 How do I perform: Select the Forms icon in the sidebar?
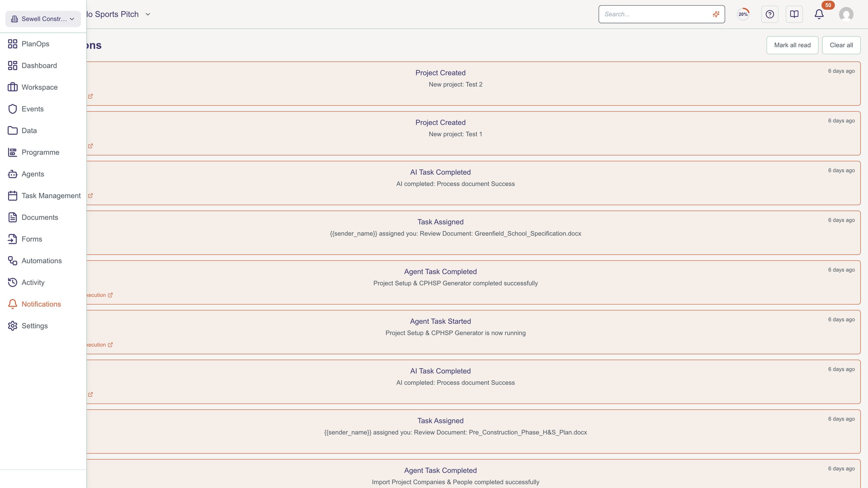point(13,239)
